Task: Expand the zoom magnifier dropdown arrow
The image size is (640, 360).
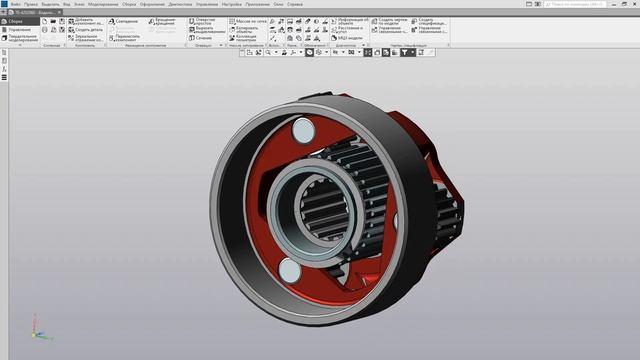Action: (276, 52)
